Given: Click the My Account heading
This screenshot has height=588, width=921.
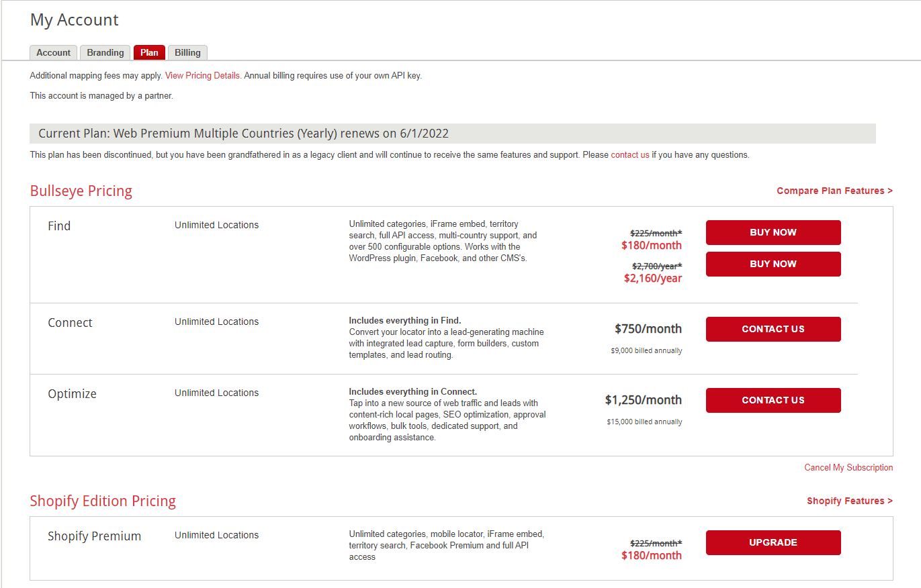Looking at the screenshot, I should click(x=75, y=20).
